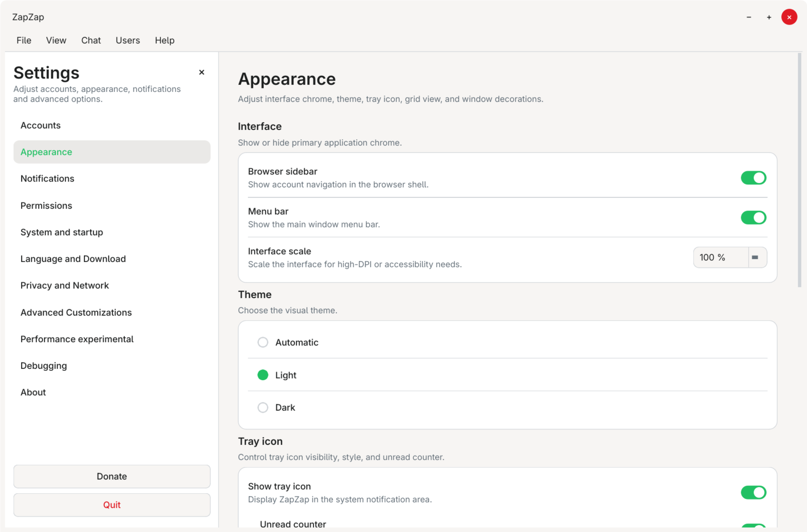Click the Tray icon section heading

260,441
